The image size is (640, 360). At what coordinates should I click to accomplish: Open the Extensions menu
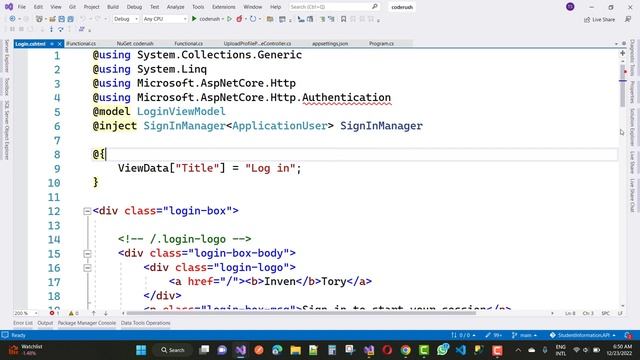[224, 7]
